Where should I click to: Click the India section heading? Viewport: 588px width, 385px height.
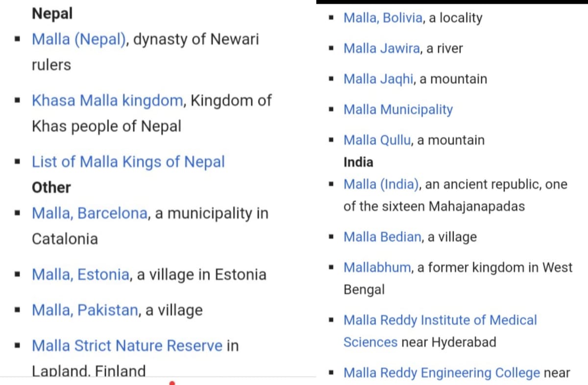358,162
